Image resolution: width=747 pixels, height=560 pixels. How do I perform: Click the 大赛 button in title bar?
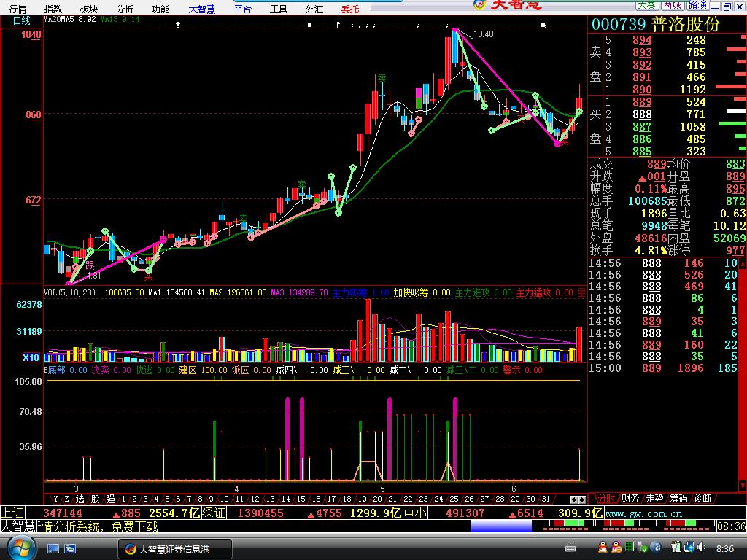647,5
